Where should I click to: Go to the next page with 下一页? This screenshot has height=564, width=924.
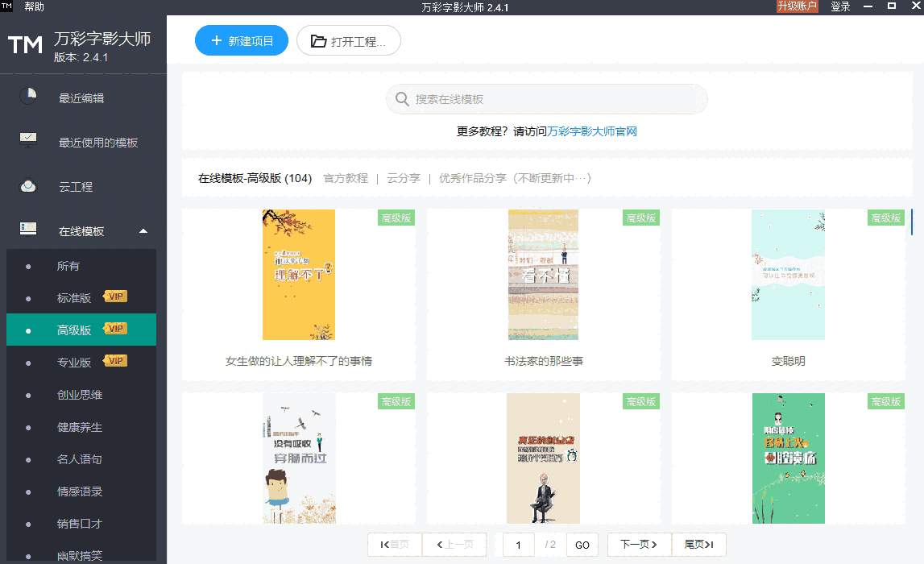pyautogui.click(x=639, y=545)
